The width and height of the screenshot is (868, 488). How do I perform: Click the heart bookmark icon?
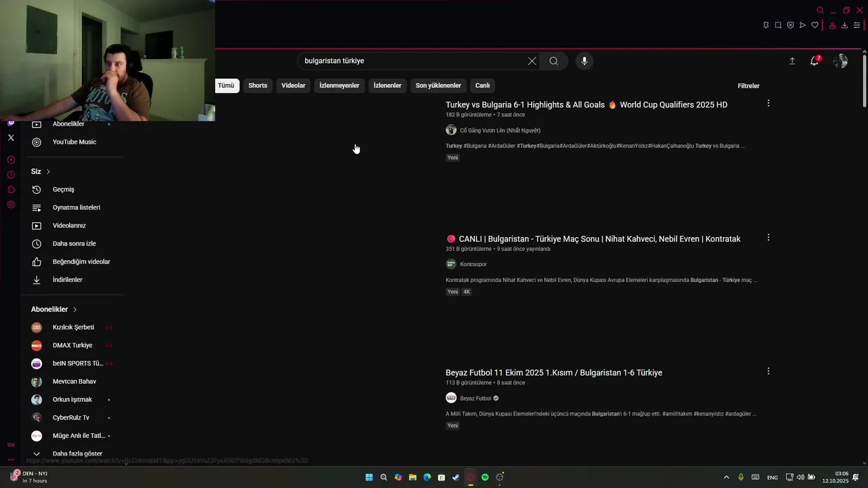pos(814,25)
